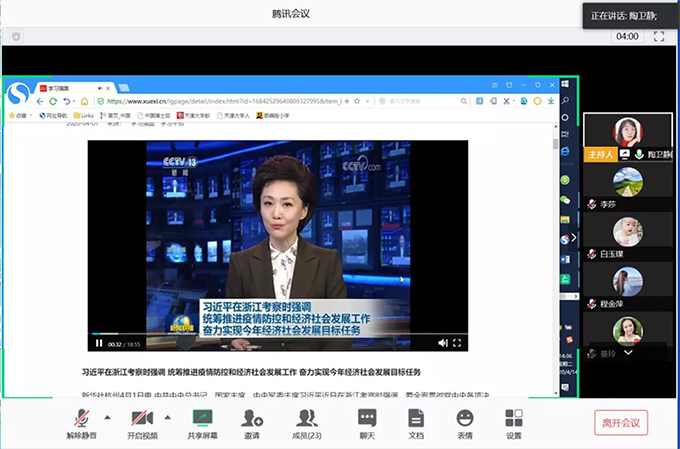
Task: Expand the video options arrow beside 开启视频
Action: [167, 417]
